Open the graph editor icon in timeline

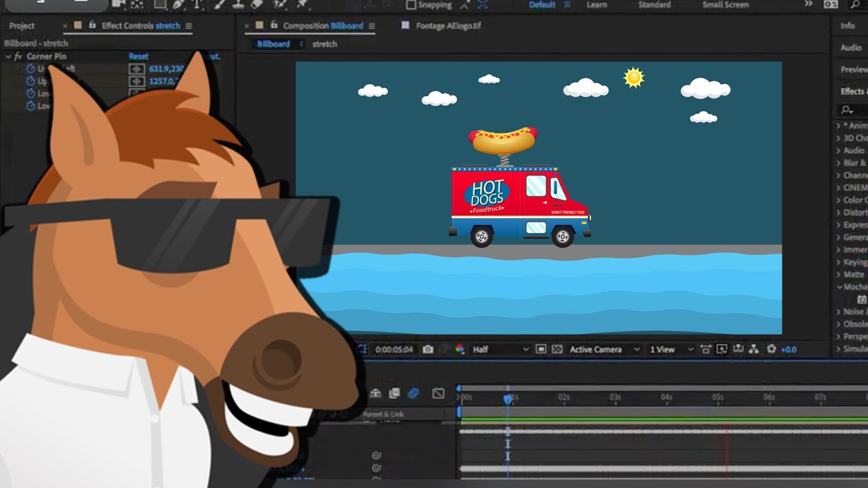438,393
